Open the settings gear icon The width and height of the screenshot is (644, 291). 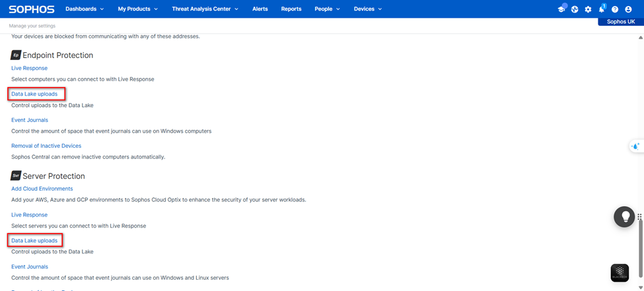point(588,9)
